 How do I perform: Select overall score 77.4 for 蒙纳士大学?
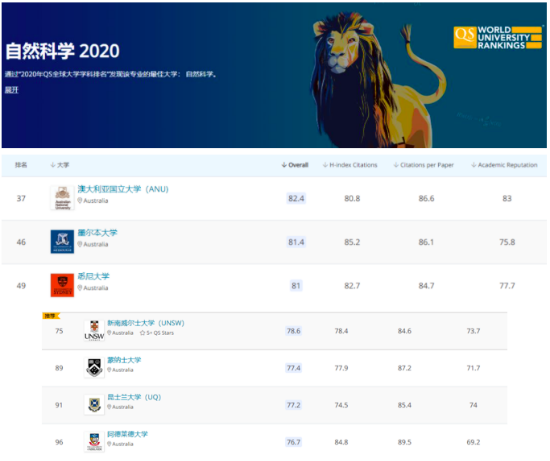294,368
